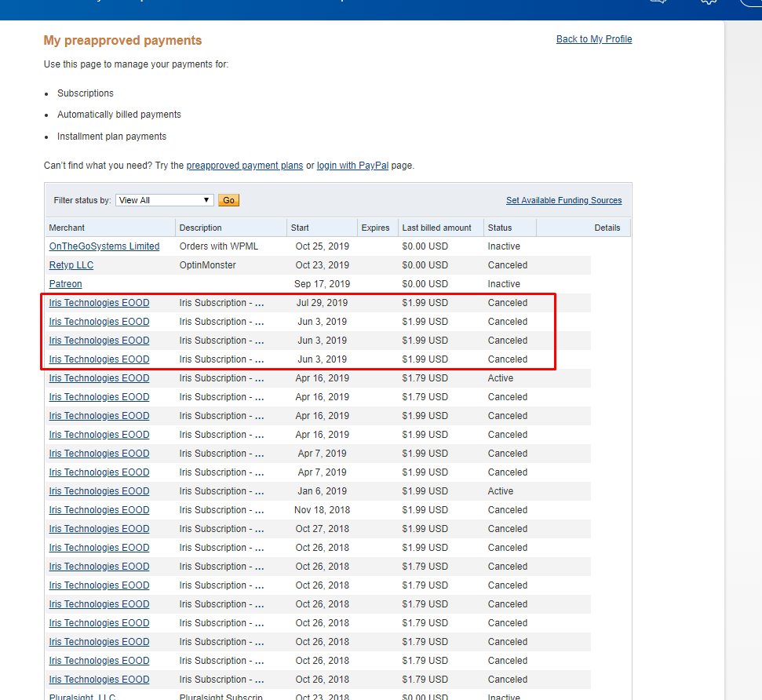Click the Expires column header
This screenshot has width=762, height=700.
pos(375,228)
